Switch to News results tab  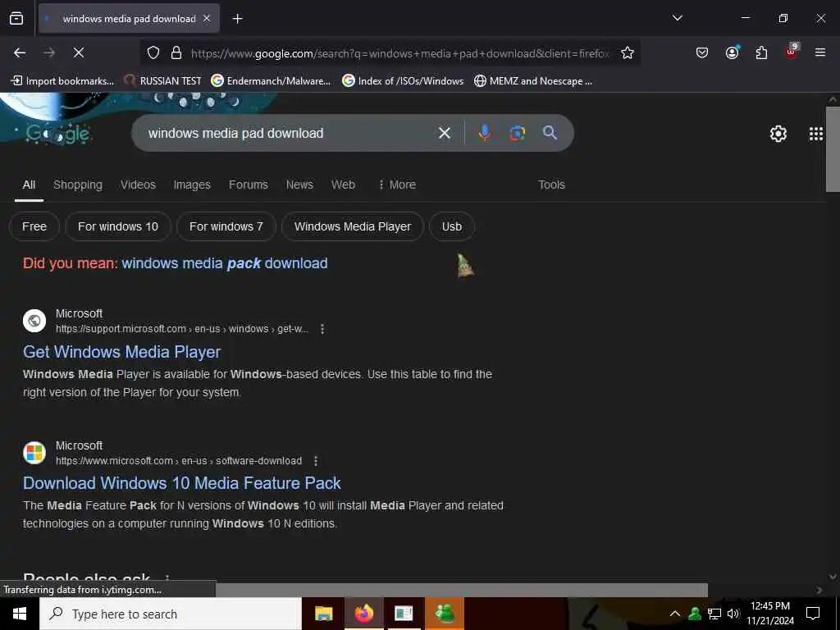coord(299,185)
